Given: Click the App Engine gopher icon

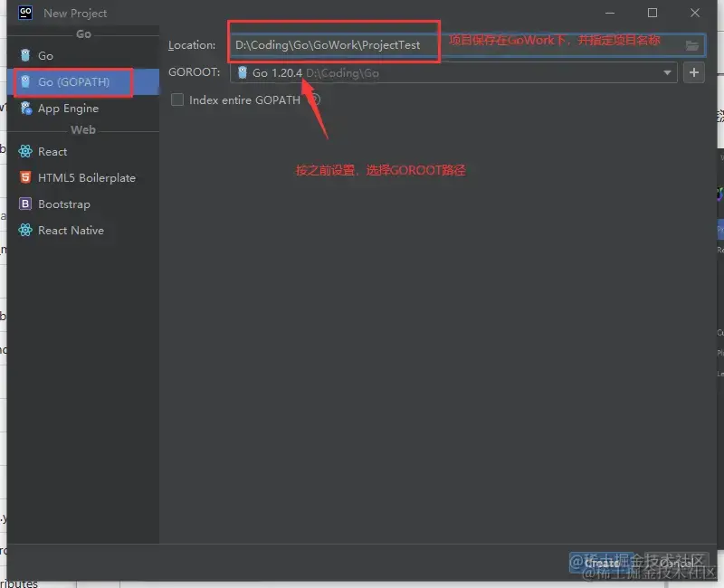Looking at the screenshot, I should click(x=26, y=108).
